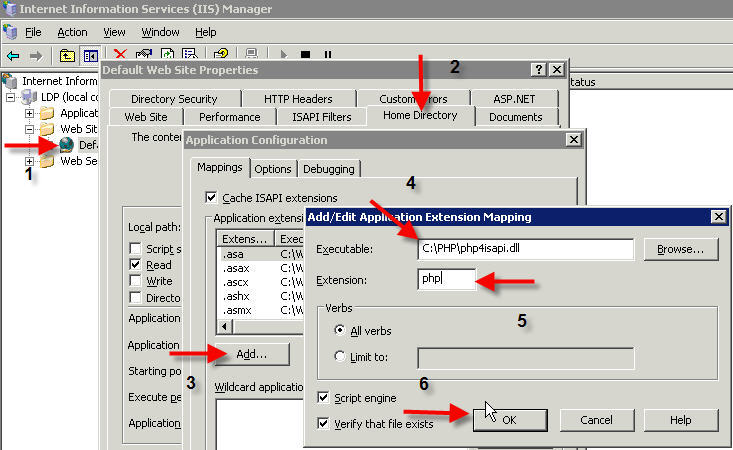This screenshot has height=450, width=733.
Task: Close the Add/Edit Application Extension Mapping dialog
Action: [x=719, y=217]
